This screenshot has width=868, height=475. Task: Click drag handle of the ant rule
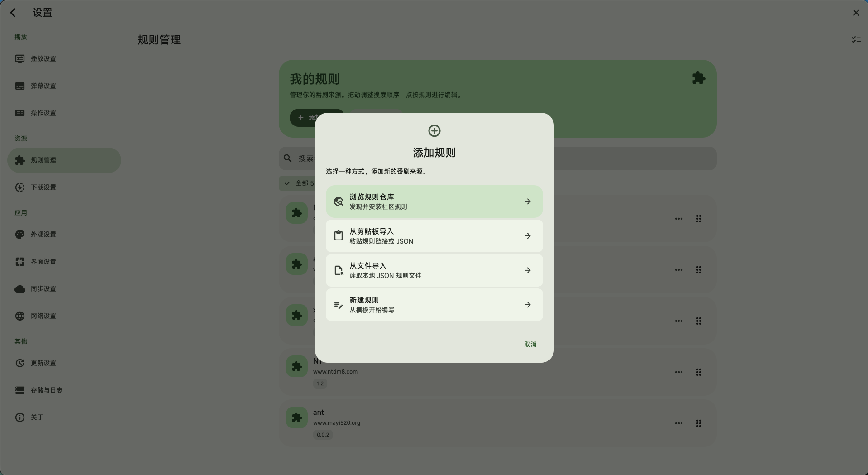tap(699, 423)
